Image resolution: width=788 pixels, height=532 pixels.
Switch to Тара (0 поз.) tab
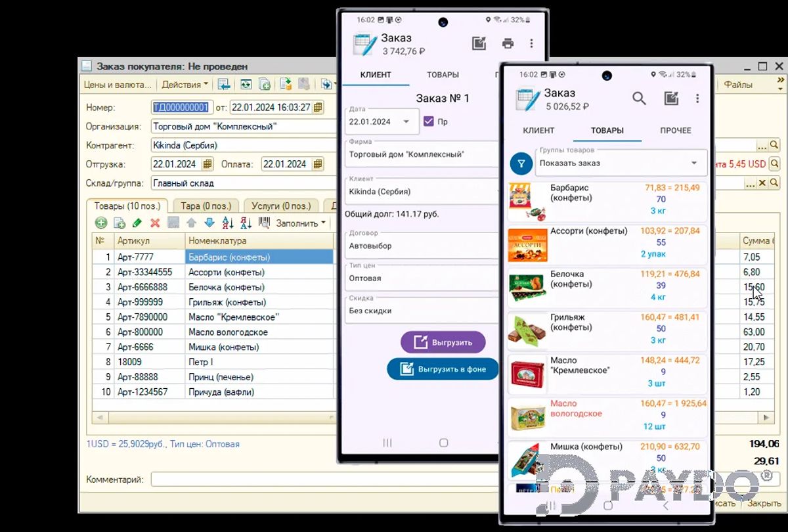pos(206,206)
